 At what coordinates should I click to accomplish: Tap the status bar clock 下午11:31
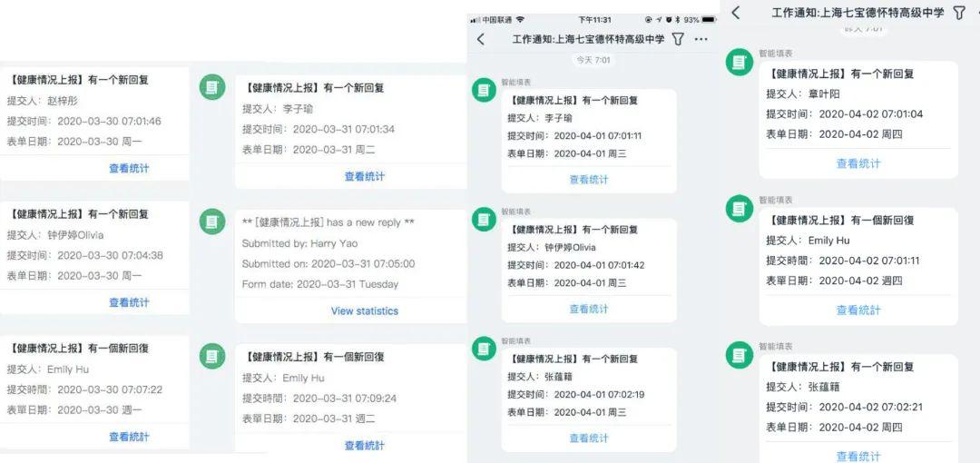click(594, 20)
